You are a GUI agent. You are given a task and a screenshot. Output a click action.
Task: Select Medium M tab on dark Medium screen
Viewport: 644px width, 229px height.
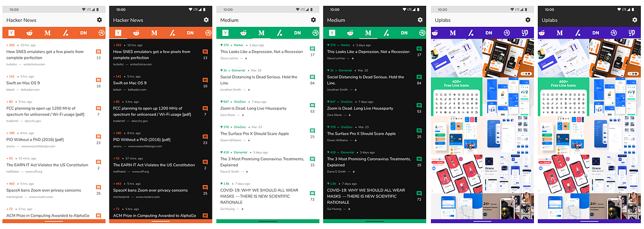[x=368, y=33]
